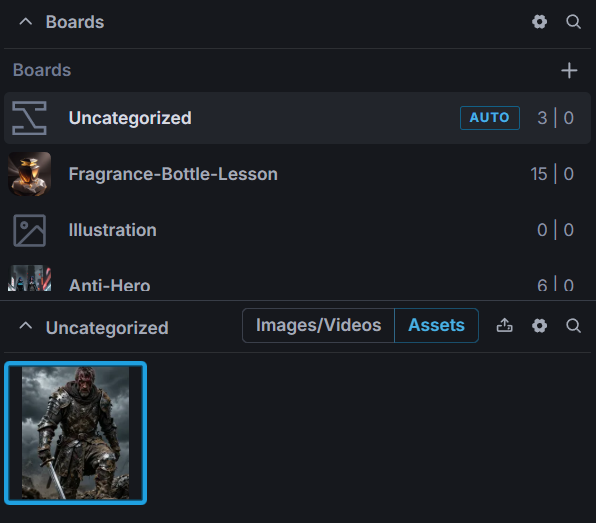The width and height of the screenshot is (596, 523).
Task: Click the Fragrance bottle board thumbnail
Action: 30,174
